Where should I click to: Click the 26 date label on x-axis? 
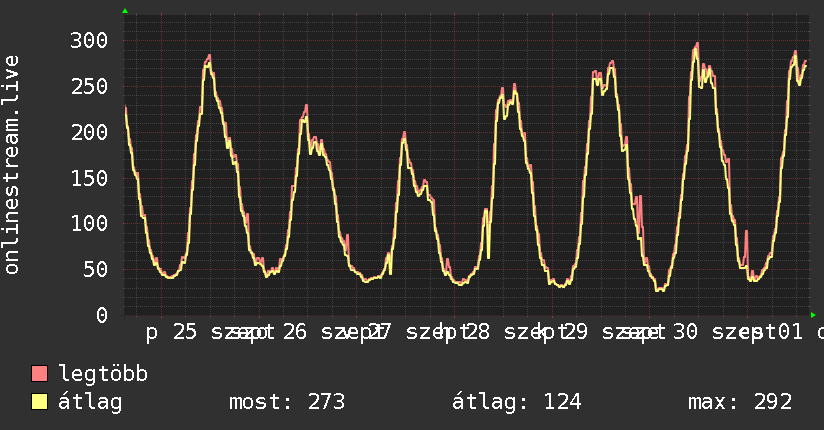(295, 332)
